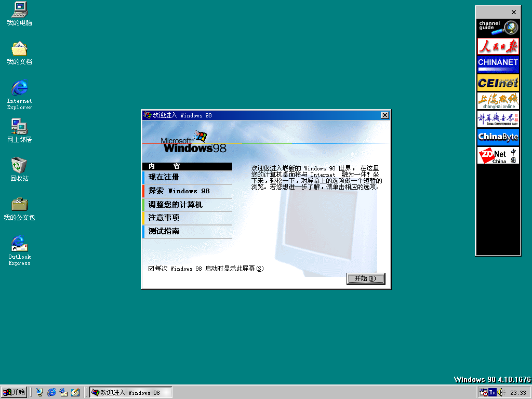Viewport: 532px width, 399px height.
Task: Launch Outlook Express from quick launch
Action: click(x=63, y=392)
